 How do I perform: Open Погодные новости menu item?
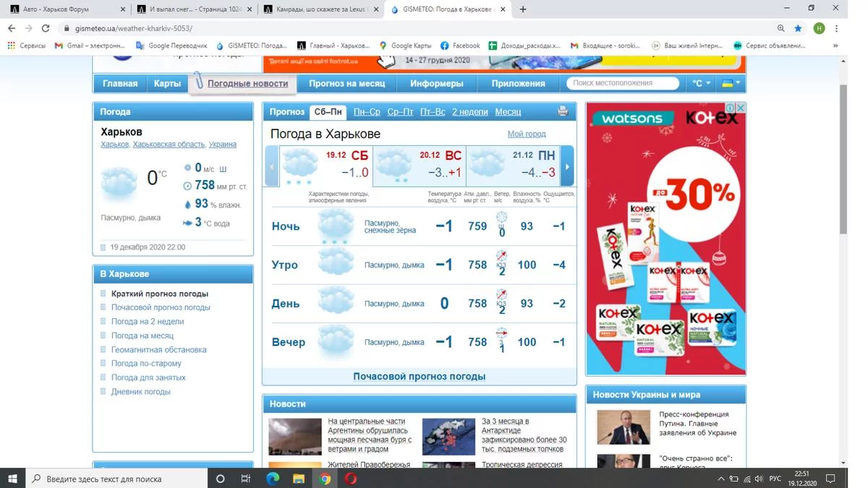pos(247,83)
